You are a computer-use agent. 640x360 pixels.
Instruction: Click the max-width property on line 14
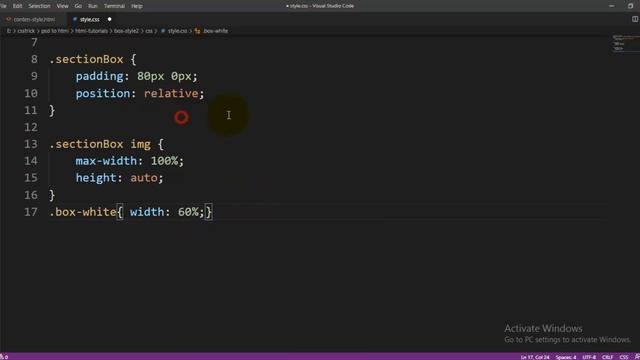tap(106, 161)
